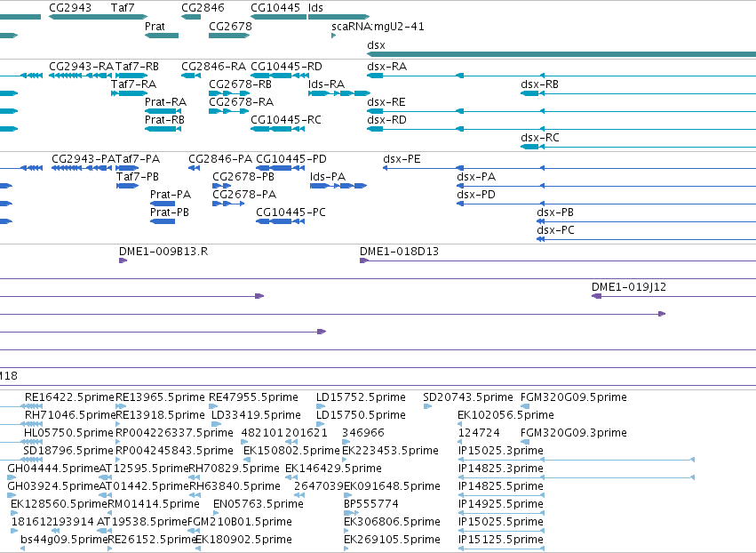Click the dsx-RC transcript label
Image resolution: width=756 pixels, height=553 pixels.
[540, 138]
